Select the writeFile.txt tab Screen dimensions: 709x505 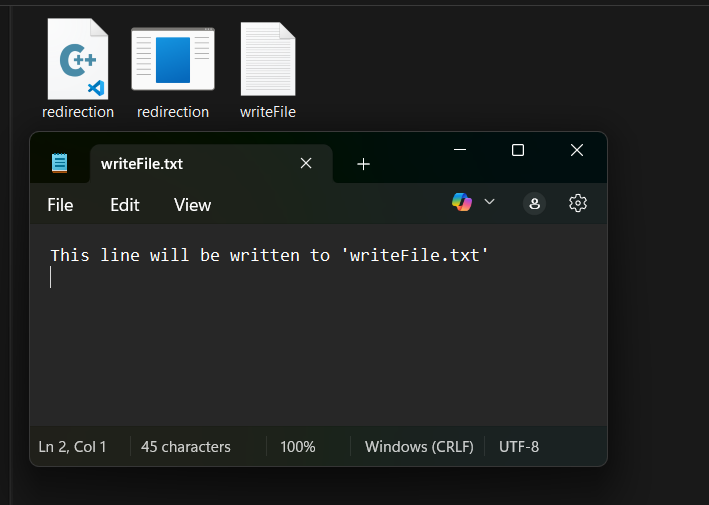click(180, 164)
